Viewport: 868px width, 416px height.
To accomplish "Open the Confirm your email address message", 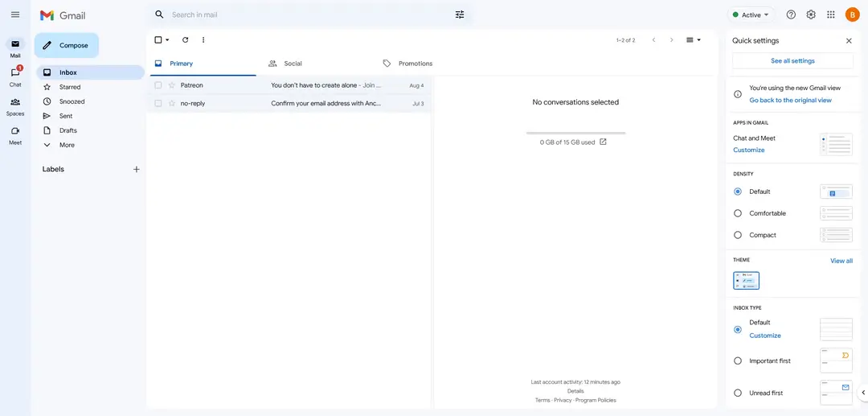I will [326, 103].
